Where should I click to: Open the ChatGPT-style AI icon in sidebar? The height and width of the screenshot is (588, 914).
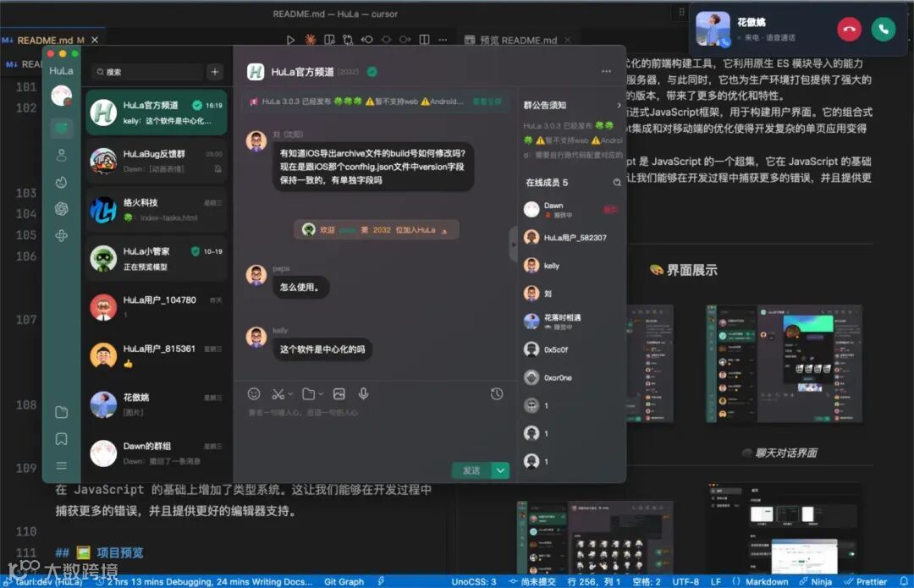[x=61, y=209]
